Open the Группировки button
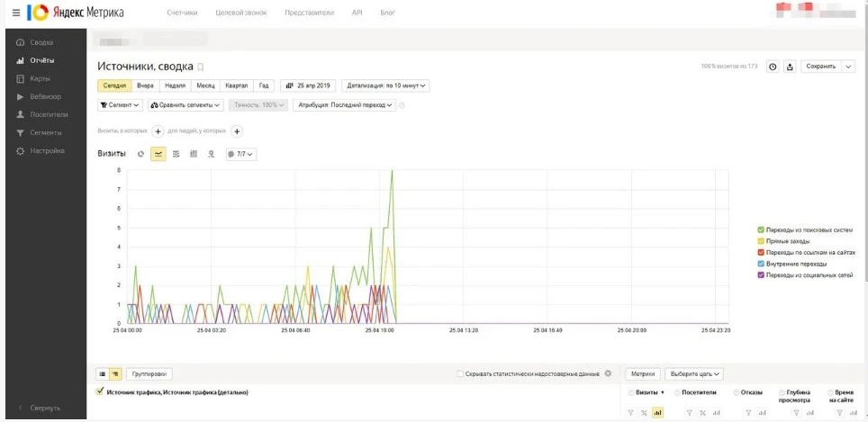The image size is (868, 422). pyautogui.click(x=149, y=374)
